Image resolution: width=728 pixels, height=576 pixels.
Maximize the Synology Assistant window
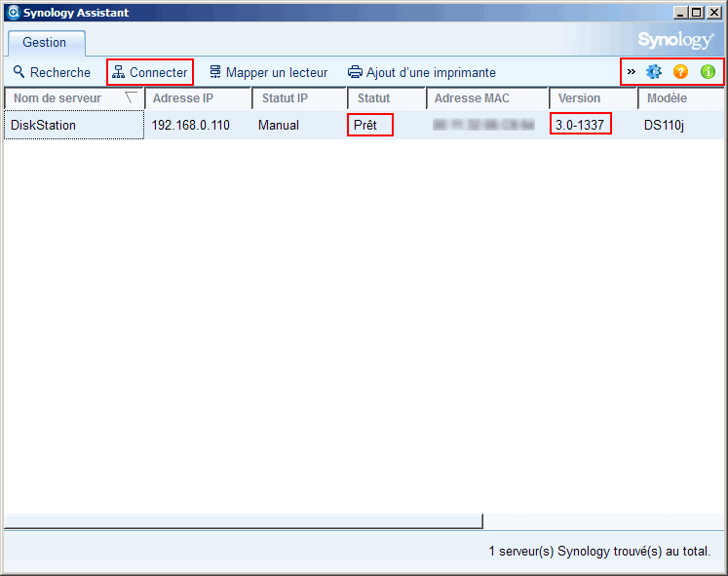697,13
